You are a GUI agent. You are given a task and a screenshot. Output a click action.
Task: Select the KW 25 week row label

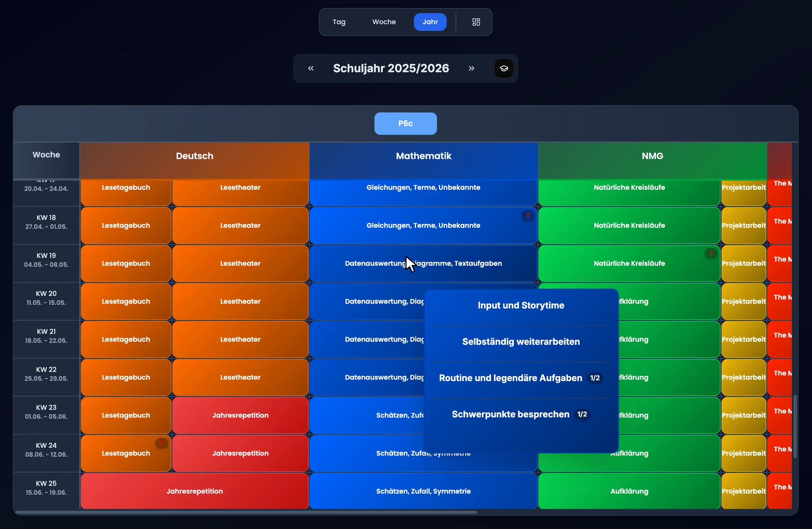coord(46,488)
